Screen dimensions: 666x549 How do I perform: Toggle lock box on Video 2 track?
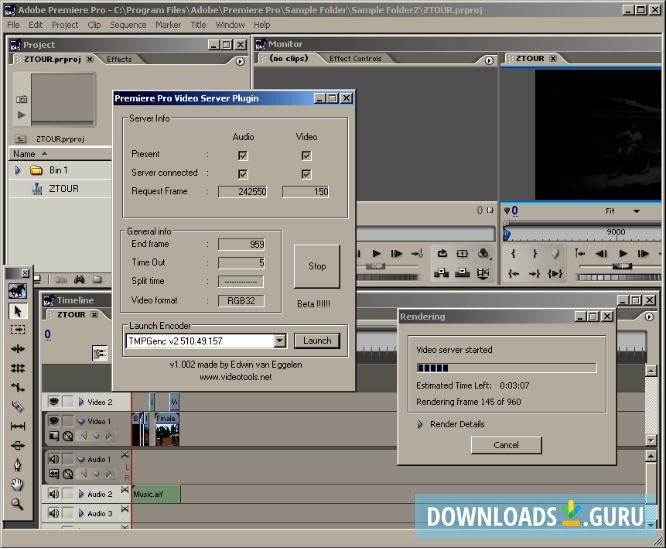click(68, 401)
